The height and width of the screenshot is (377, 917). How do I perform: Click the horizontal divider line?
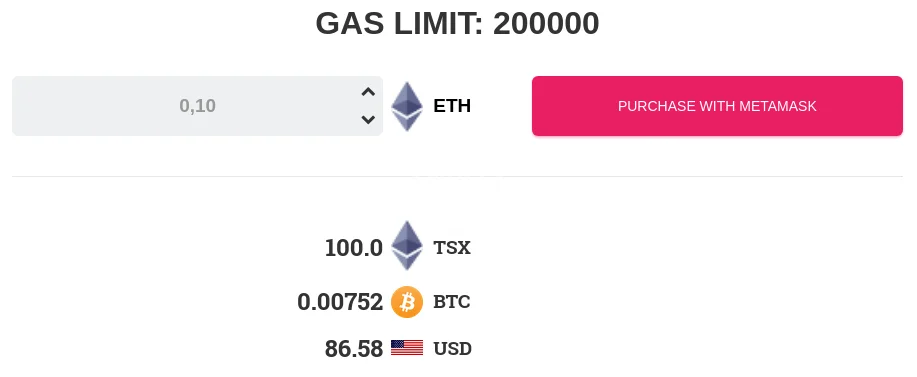[x=457, y=176]
